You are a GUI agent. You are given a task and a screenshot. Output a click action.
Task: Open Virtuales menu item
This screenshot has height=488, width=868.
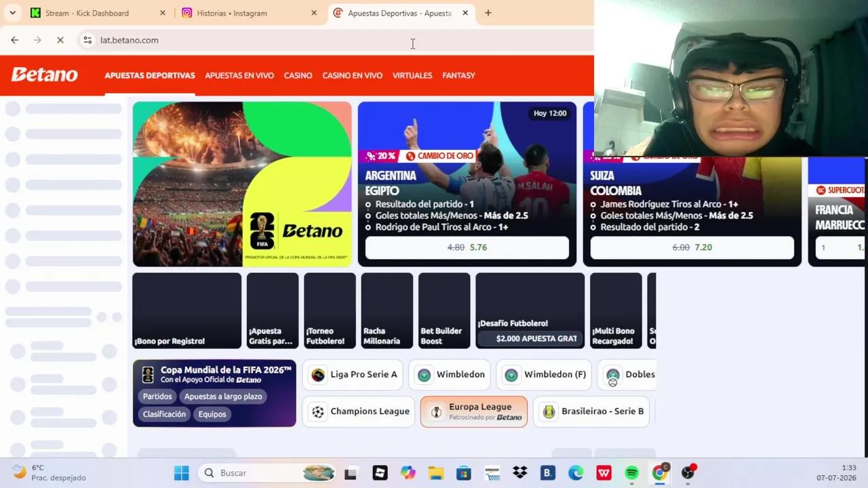pos(412,75)
